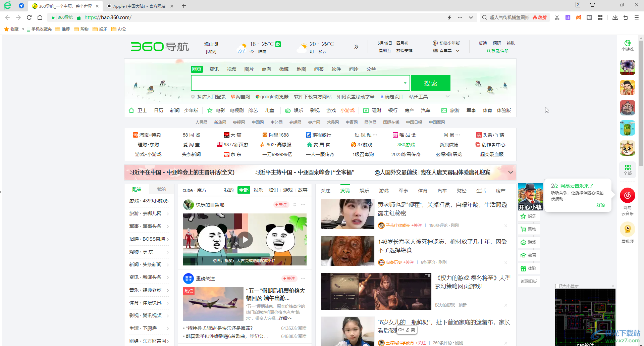Open the downloads arrow icon
Viewport: 644px width, 346px height.
pyautogui.click(x=615, y=17)
